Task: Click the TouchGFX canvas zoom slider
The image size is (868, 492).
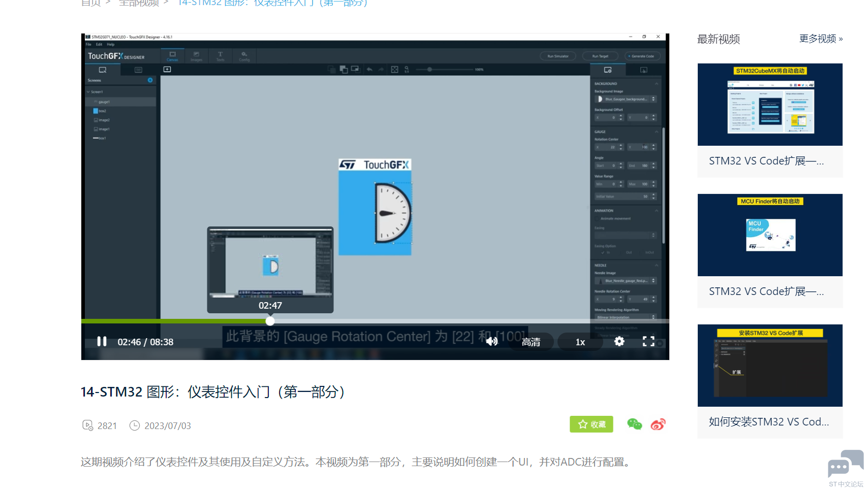Action: coord(444,69)
